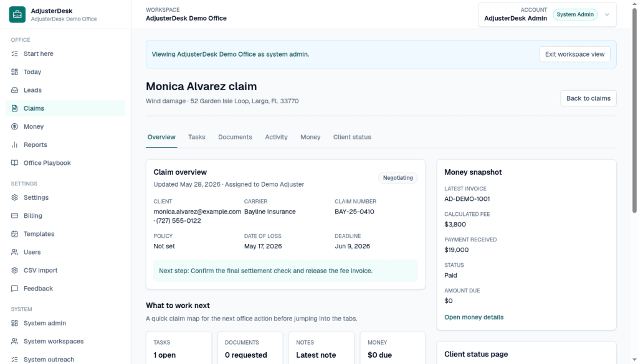
Task: Open the Money $0 due card
Action: [x=393, y=348]
